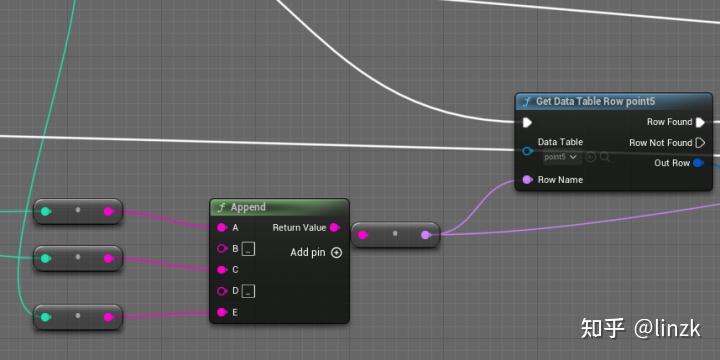
Task: Click the Row Not Found label
Action: point(660,143)
